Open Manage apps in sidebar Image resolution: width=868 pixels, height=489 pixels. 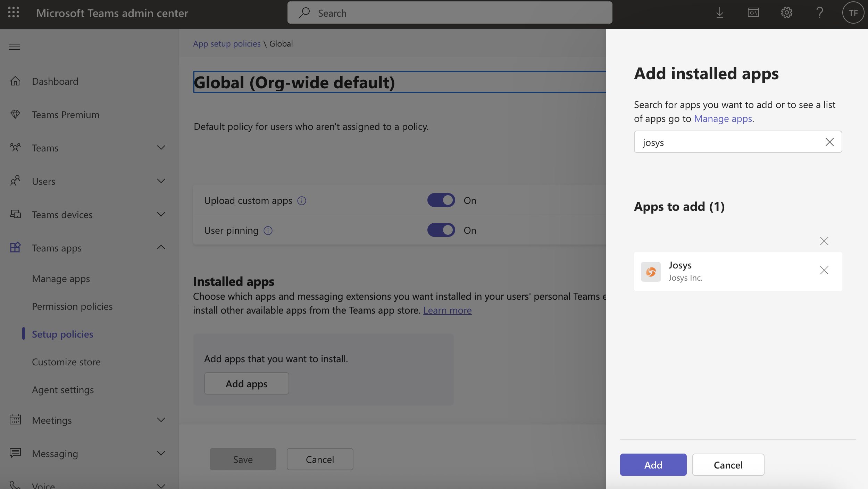(61, 279)
